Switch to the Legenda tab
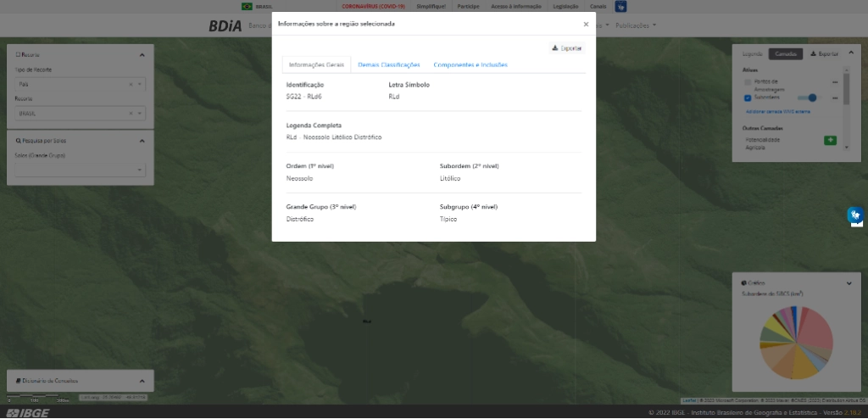Viewport: 868px width, 419px height. (x=753, y=53)
